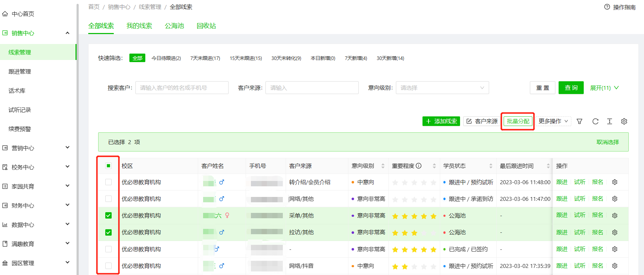Open gear menu for the 网络/抖音 row
The image size is (644, 275).
point(615,266)
